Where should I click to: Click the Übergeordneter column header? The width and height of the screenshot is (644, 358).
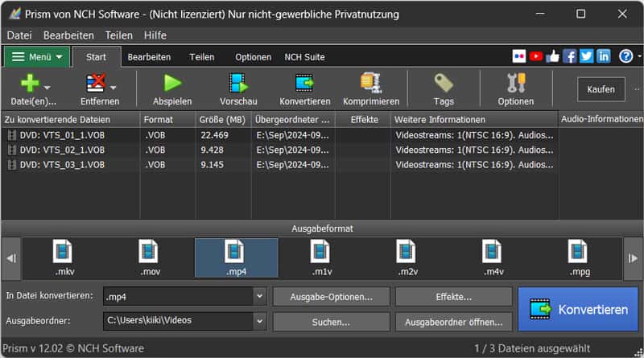tap(293, 120)
